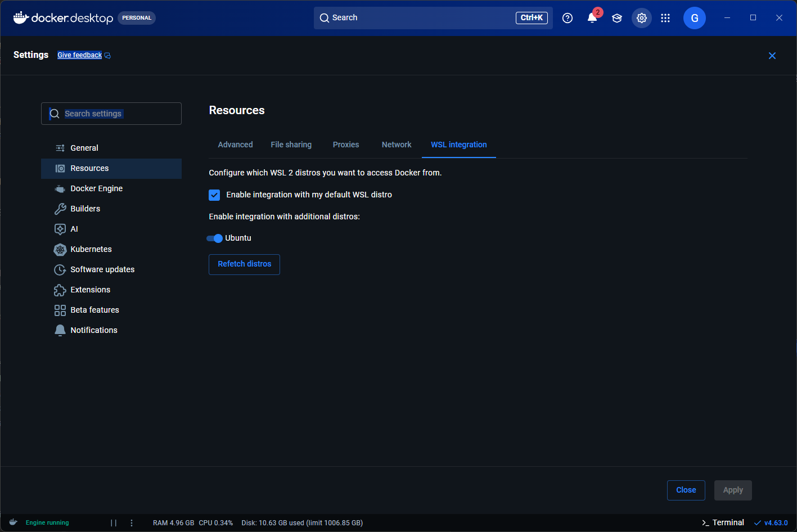Pause the Docker engine
Viewport: 797px width, 532px height.
click(x=114, y=523)
